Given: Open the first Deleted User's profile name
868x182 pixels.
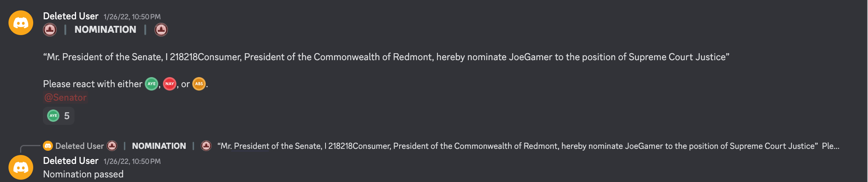Looking at the screenshot, I should (x=71, y=16).
